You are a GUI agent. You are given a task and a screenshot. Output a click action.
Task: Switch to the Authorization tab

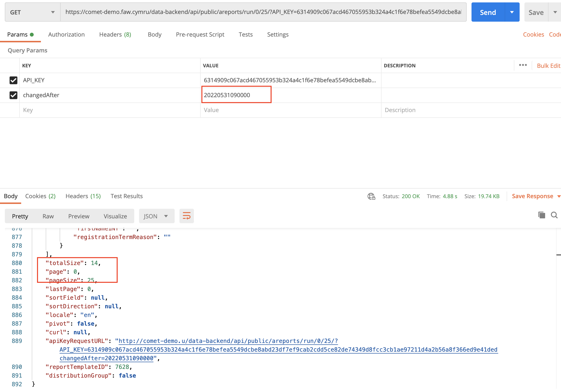click(x=66, y=34)
